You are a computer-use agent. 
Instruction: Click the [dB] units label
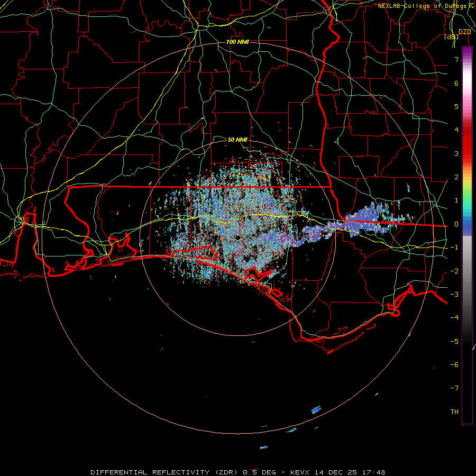pyautogui.click(x=452, y=36)
